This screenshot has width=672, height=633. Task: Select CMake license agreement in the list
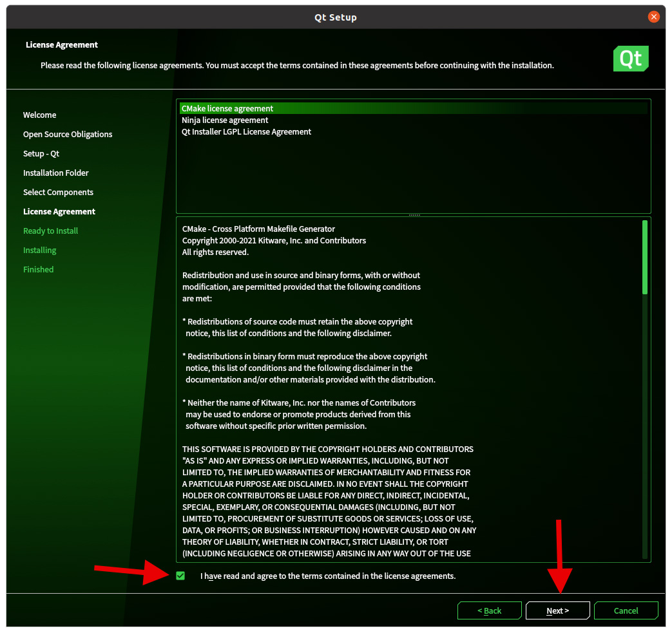[227, 109]
